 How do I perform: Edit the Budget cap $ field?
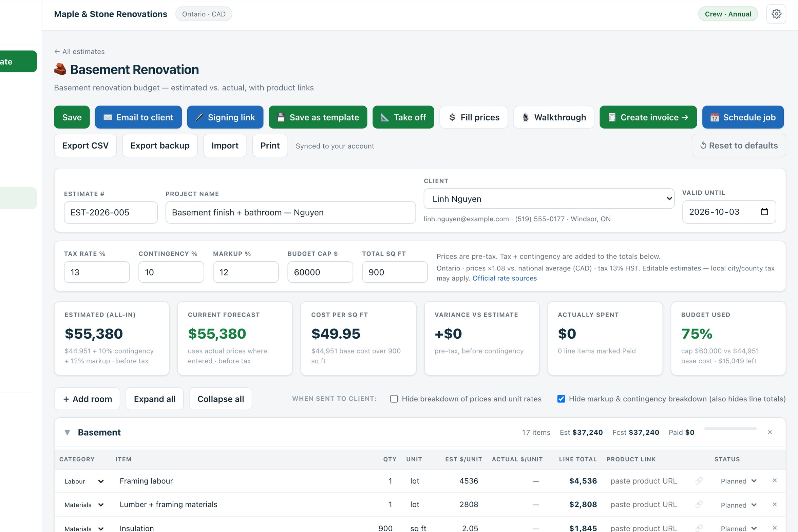click(320, 272)
